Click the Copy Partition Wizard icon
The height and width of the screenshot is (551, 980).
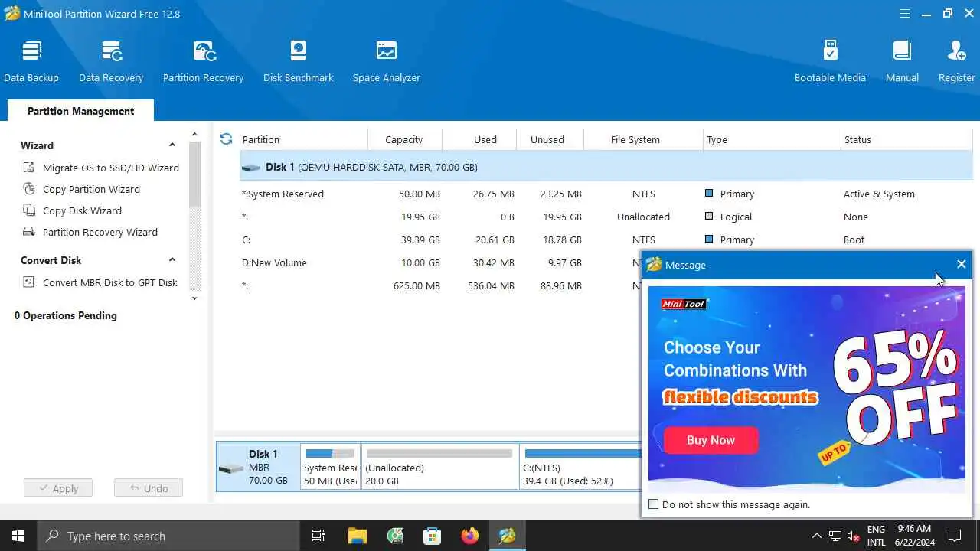click(29, 189)
